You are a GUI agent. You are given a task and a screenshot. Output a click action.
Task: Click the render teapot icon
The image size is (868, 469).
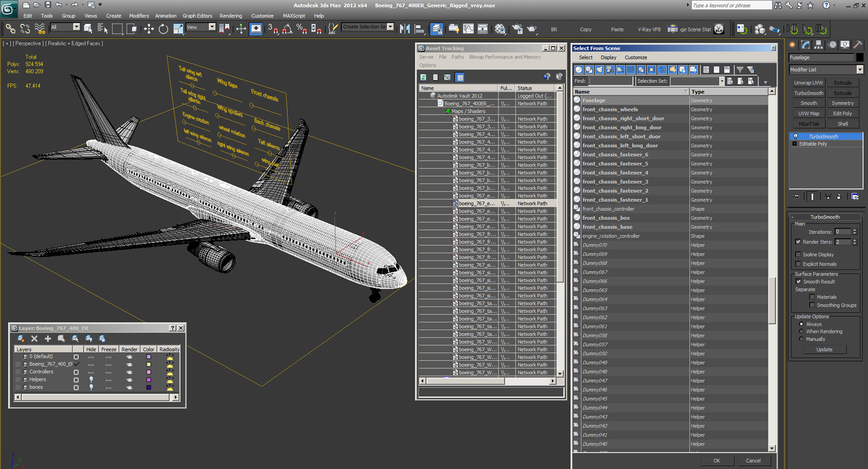pos(532,29)
